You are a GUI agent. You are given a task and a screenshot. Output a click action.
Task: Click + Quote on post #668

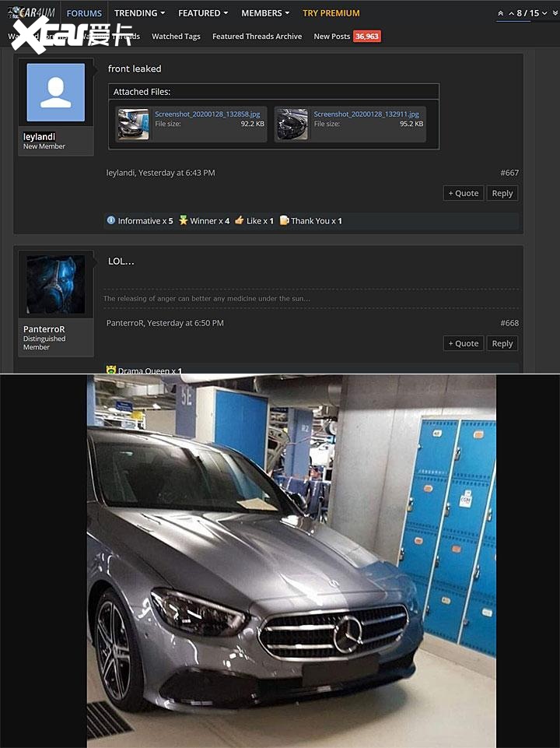point(464,343)
